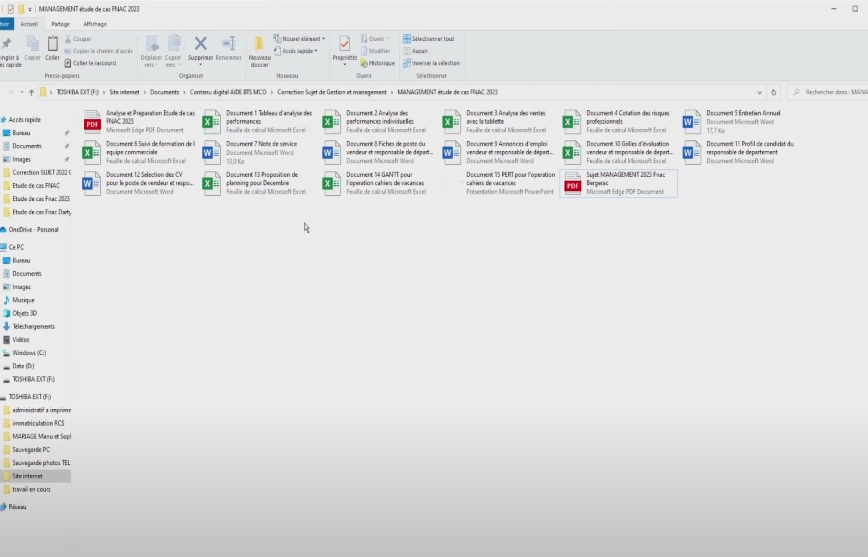The height and width of the screenshot is (557, 868).
Task: Switch to the Accueil ribbon tab
Action: [29, 24]
